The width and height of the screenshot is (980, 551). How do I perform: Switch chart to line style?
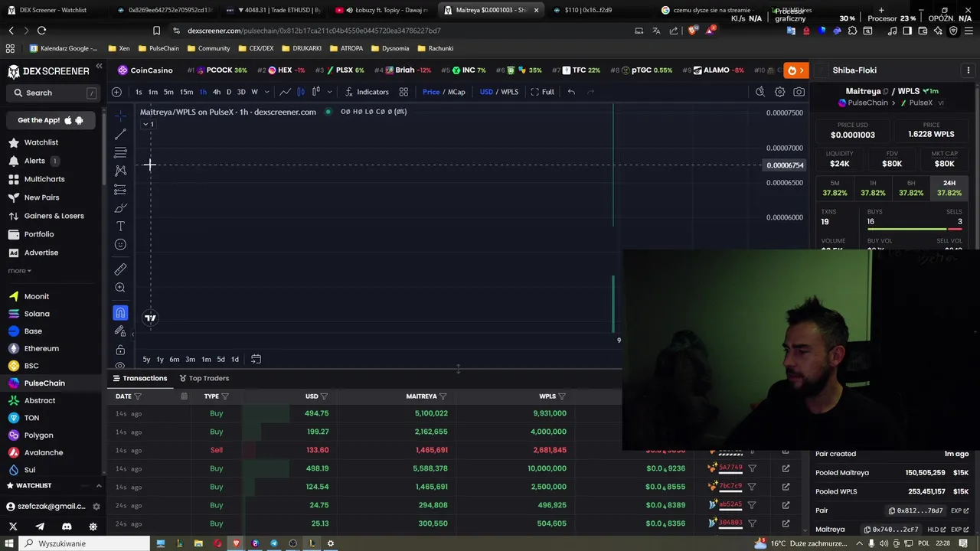285,92
